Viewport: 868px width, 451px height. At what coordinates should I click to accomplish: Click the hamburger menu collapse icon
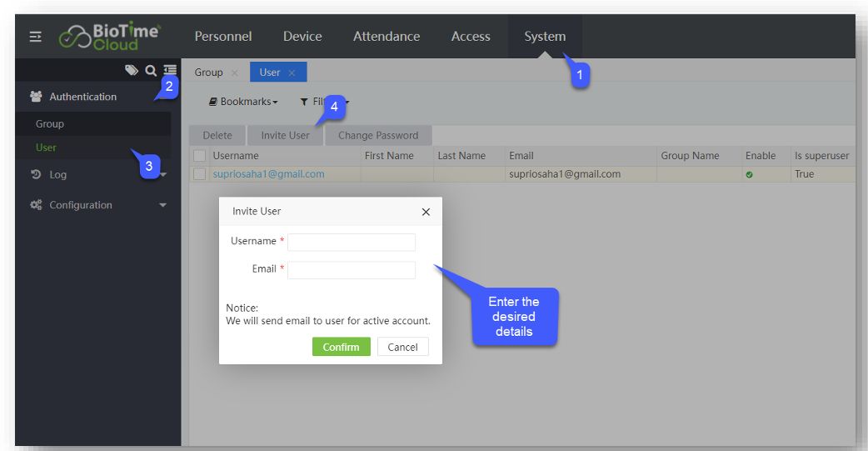36,37
